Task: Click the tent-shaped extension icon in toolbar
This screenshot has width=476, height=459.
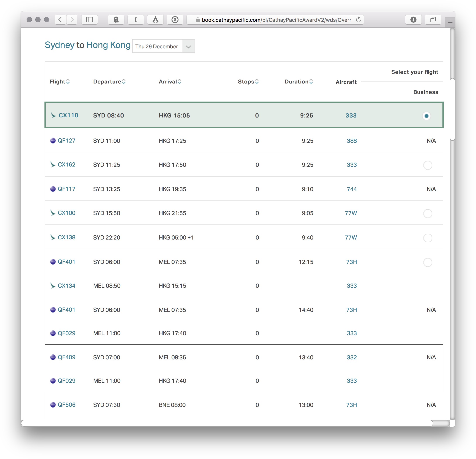Action: pyautogui.click(x=155, y=20)
